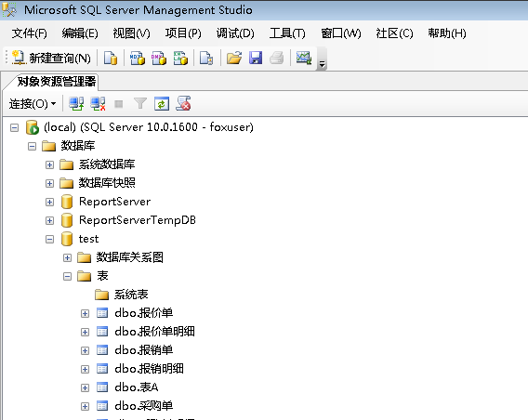Screen dimensions: 528x420
Task: Select the ReportServerTempDB database
Action: [x=137, y=220]
